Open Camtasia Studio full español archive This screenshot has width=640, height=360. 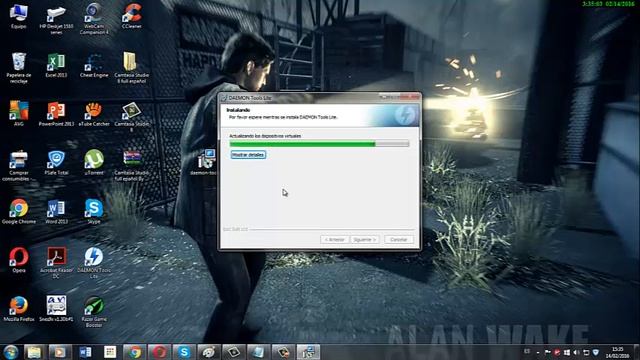coord(131,166)
